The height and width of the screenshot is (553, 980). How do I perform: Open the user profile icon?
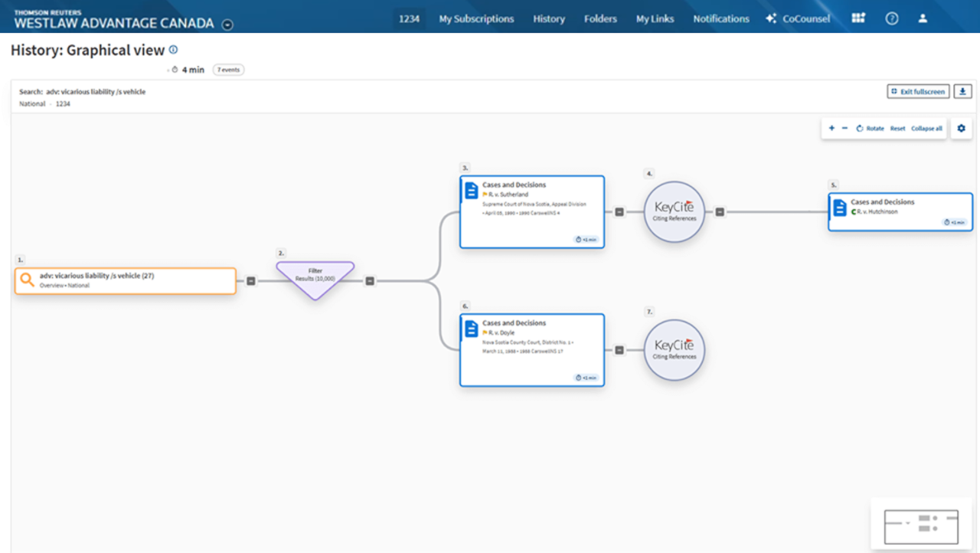(x=923, y=18)
